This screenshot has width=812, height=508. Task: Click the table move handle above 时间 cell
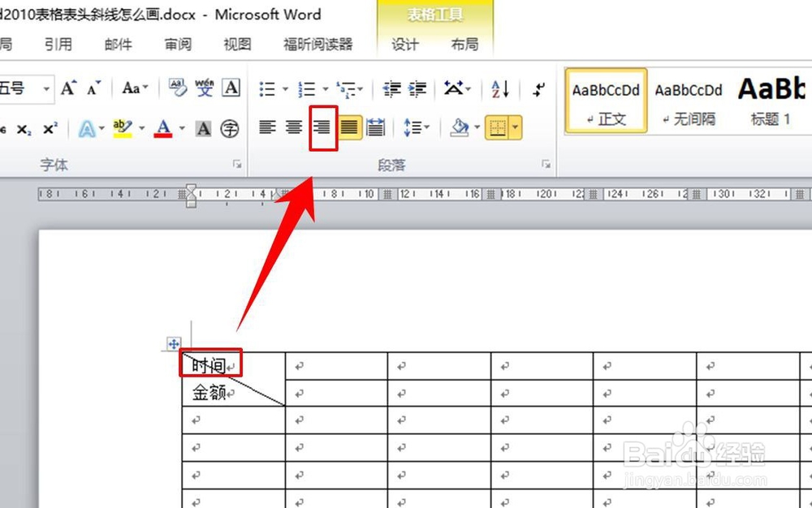click(x=173, y=343)
